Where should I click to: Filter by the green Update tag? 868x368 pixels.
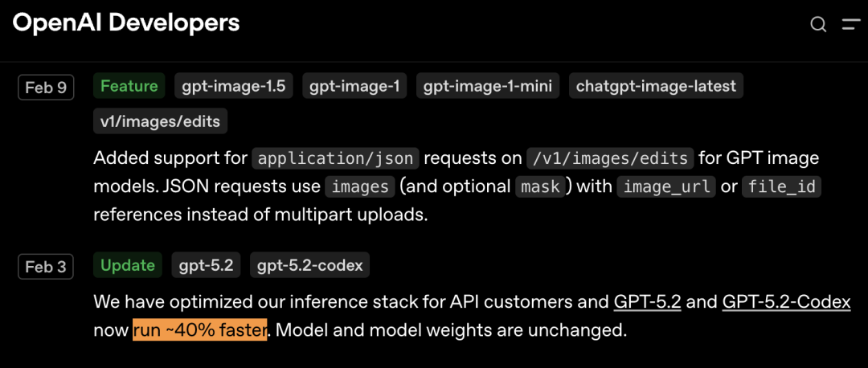[x=128, y=265]
